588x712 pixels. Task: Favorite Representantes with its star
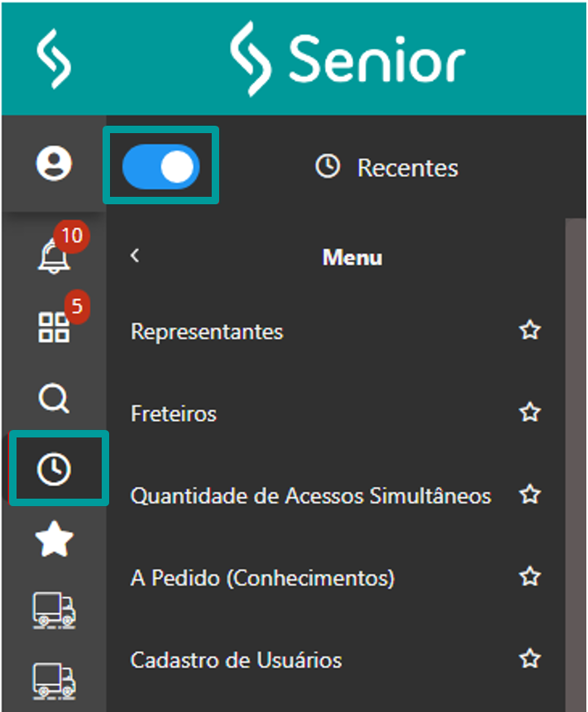click(529, 332)
